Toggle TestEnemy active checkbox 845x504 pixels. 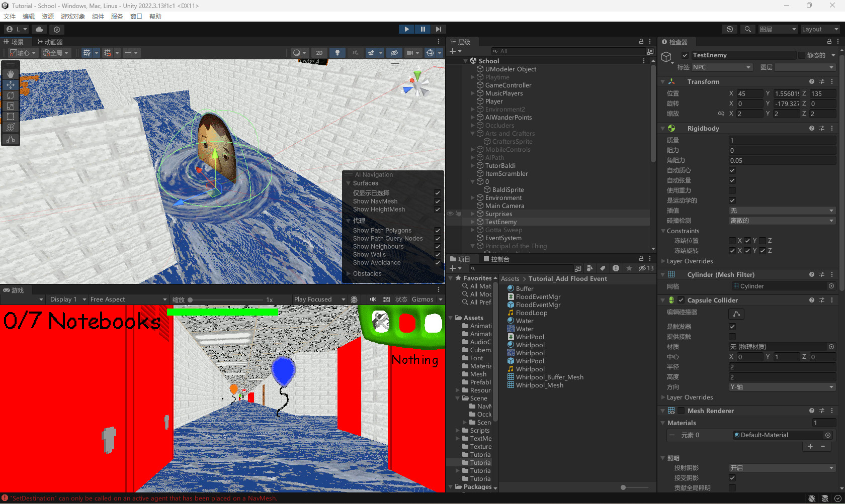[685, 55]
